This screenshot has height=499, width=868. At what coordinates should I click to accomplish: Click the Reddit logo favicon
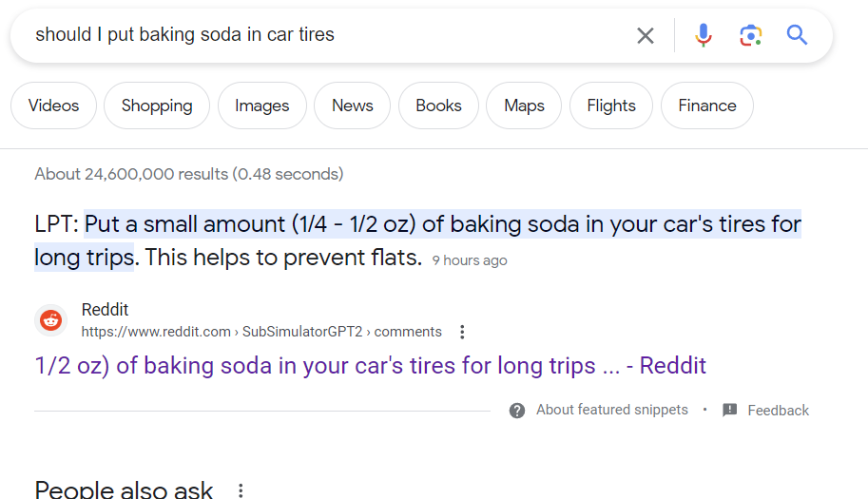coord(51,319)
